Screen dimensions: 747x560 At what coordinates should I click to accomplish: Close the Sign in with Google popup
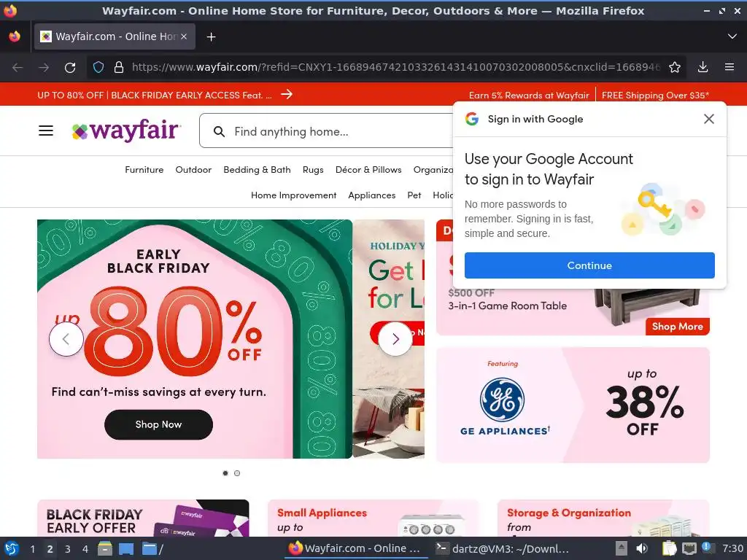pos(709,119)
